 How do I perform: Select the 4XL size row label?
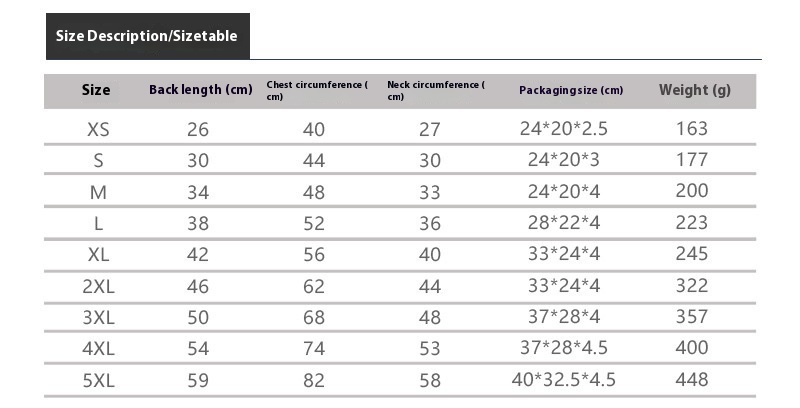coord(98,348)
